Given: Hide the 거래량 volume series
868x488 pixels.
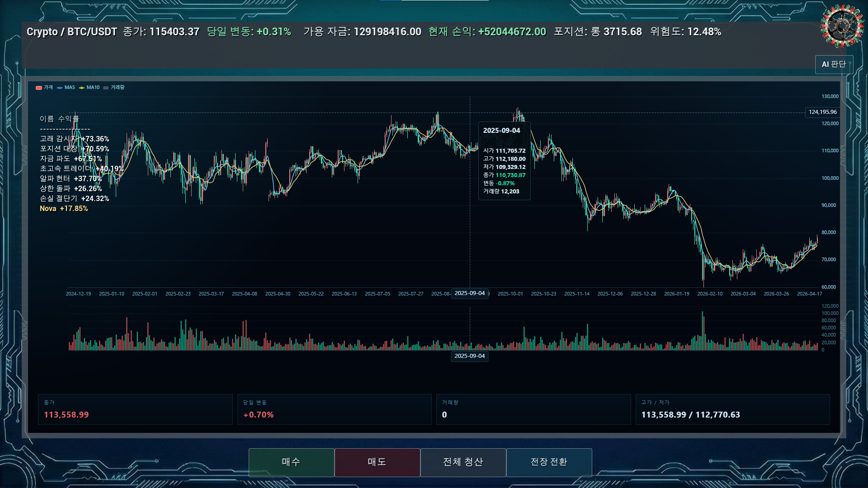Looking at the screenshot, I should [114, 88].
